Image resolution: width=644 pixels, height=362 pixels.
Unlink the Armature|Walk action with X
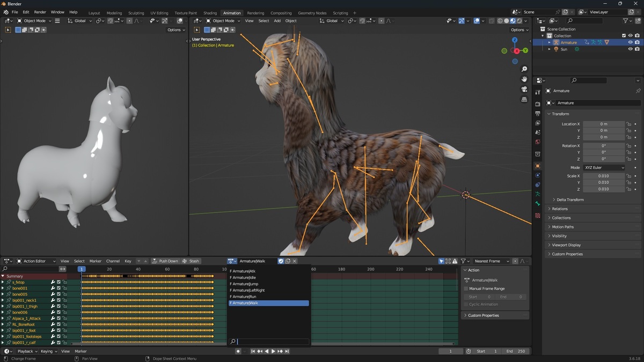tap(295, 261)
